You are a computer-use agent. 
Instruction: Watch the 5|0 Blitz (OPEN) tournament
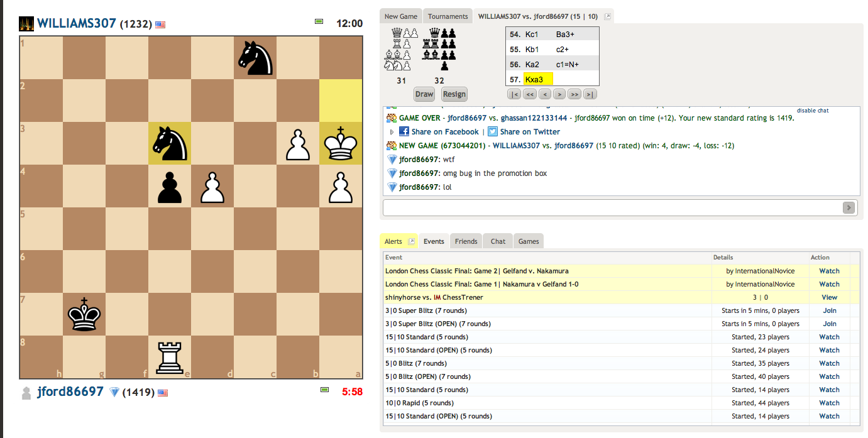click(829, 376)
